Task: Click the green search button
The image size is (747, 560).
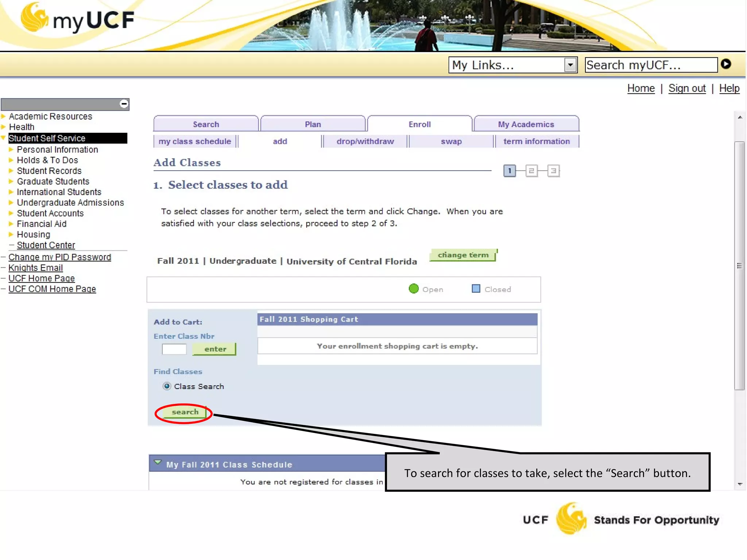Action: pos(185,412)
